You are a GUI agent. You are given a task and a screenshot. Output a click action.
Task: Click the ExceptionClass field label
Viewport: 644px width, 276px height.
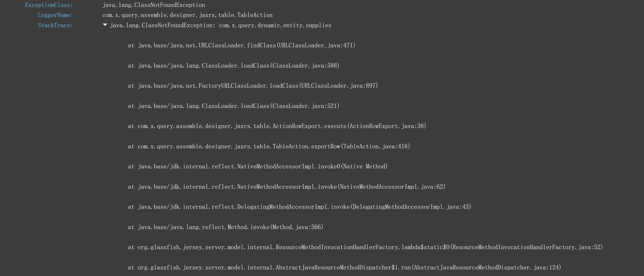[49, 5]
